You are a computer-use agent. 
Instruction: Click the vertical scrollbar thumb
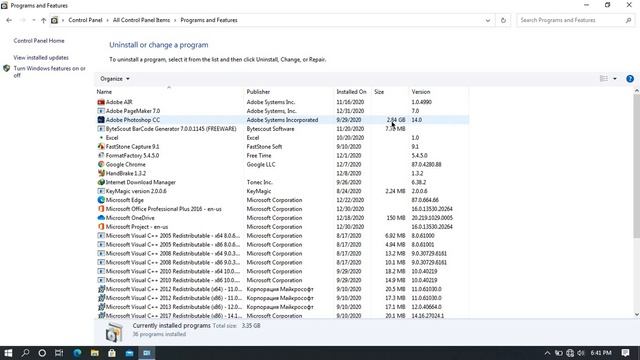636,167
